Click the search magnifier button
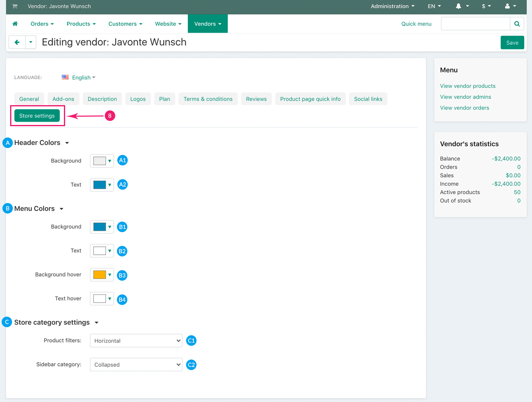The image size is (532, 402). 517,24
